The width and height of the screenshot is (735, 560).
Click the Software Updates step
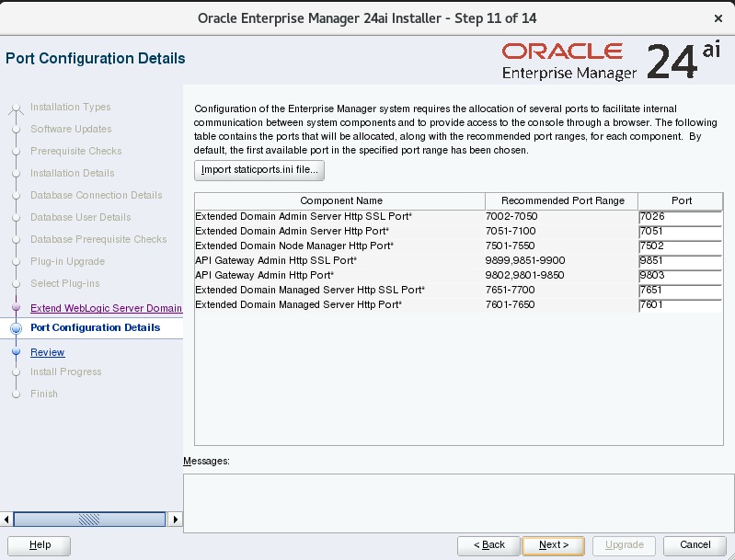[x=71, y=130]
